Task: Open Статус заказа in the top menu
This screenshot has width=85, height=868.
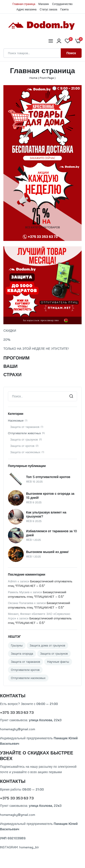Action: point(49,9)
